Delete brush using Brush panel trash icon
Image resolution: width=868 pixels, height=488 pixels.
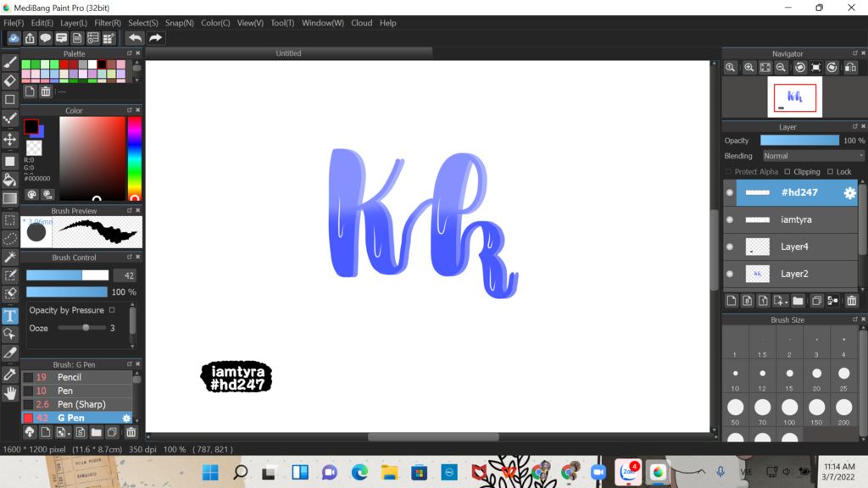pos(131,432)
